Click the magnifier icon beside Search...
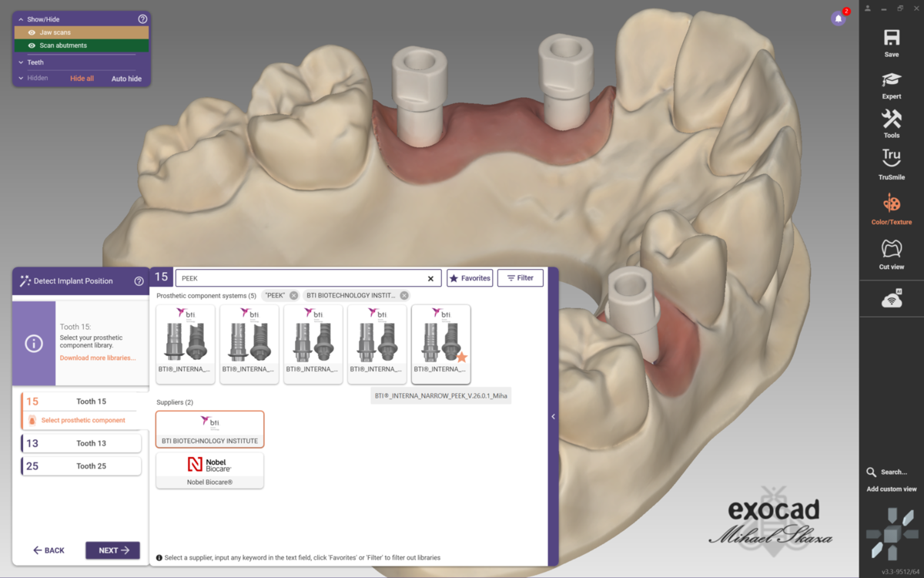This screenshot has height=578, width=924. [x=871, y=472]
